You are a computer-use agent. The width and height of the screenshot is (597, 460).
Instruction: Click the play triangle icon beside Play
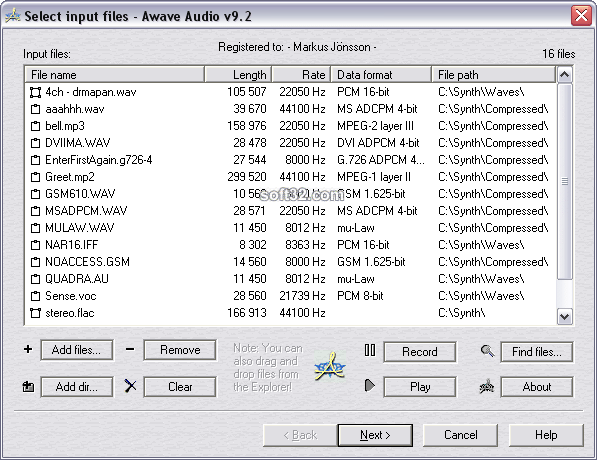coord(369,385)
